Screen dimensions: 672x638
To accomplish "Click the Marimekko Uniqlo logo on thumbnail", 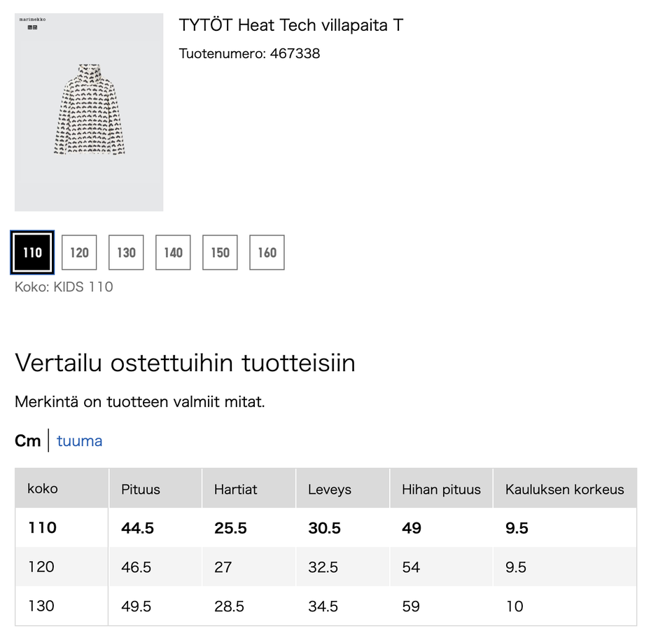I will 33,24.
